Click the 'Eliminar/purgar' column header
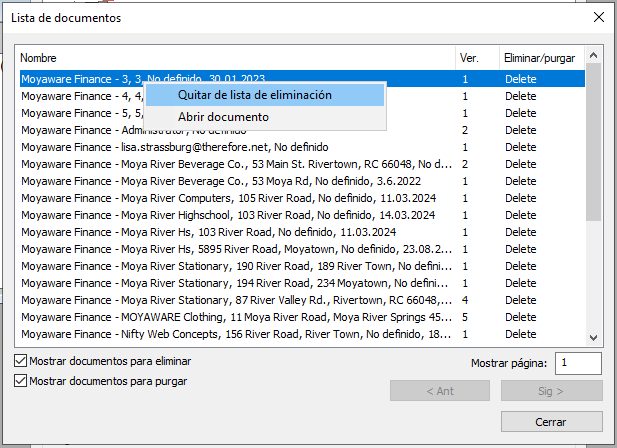Viewport: 617px width, 448px height. tap(542, 58)
